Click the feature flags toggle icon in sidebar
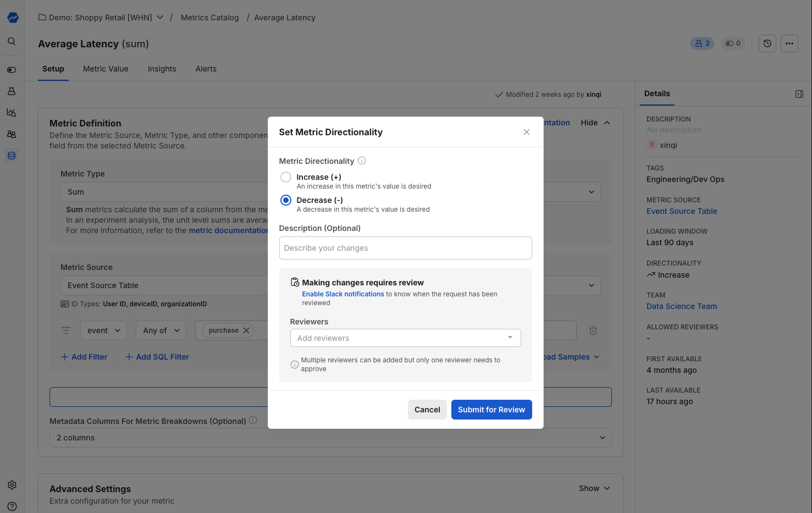812x513 pixels. point(12,69)
